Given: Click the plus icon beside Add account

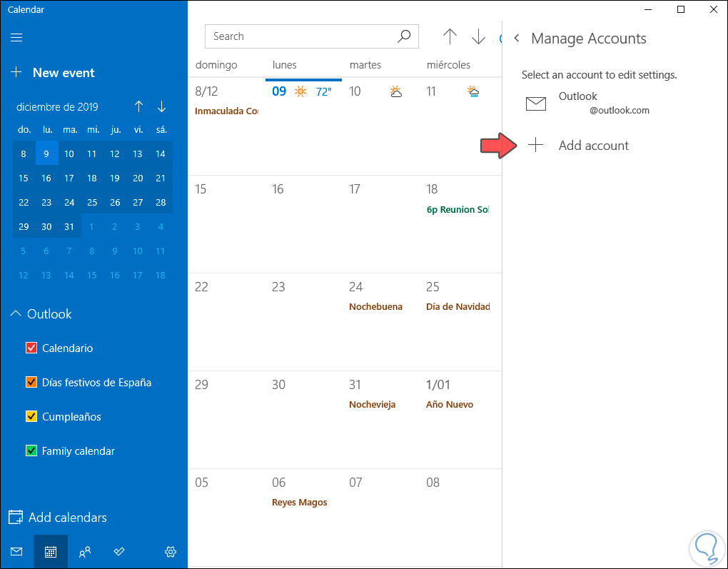Looking at the screenshot, I should point(535,146).
